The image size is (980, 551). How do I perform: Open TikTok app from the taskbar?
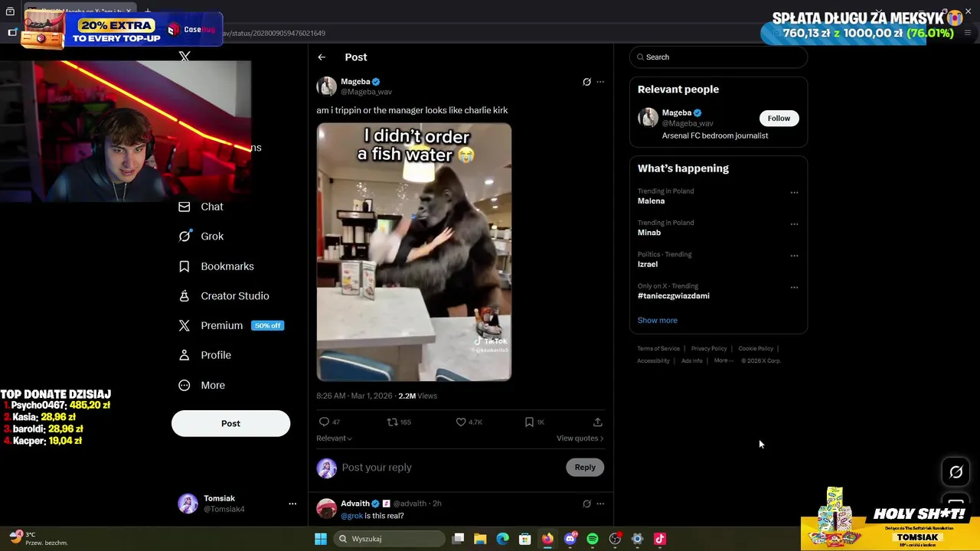click(x=660, y=539)
